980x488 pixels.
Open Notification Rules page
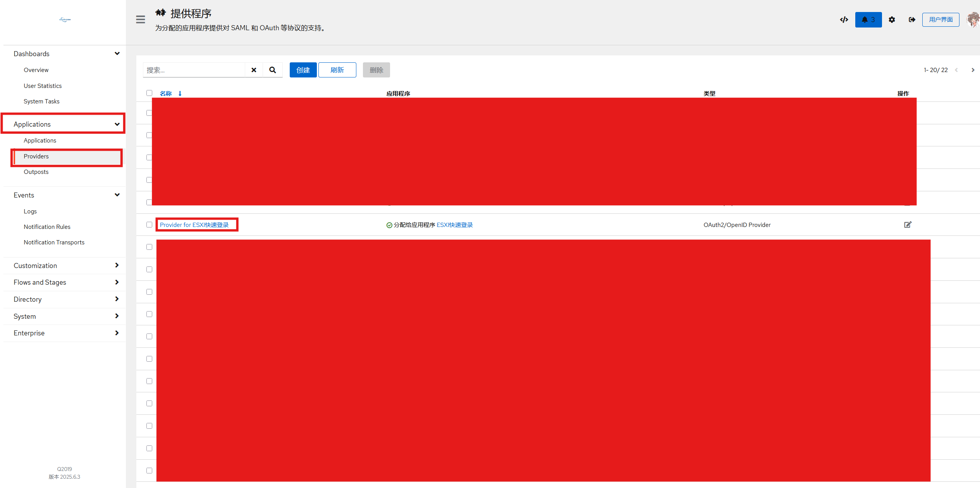pos(47,227)
